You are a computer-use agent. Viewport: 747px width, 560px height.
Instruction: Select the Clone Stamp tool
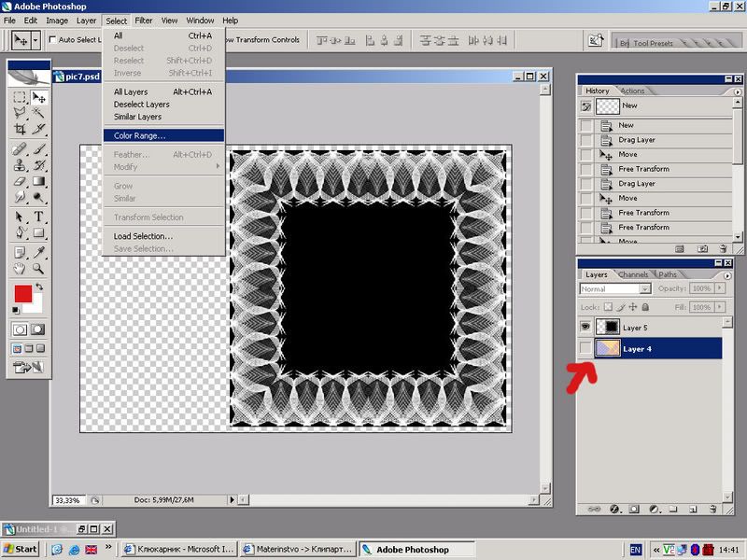coord(19,165)
